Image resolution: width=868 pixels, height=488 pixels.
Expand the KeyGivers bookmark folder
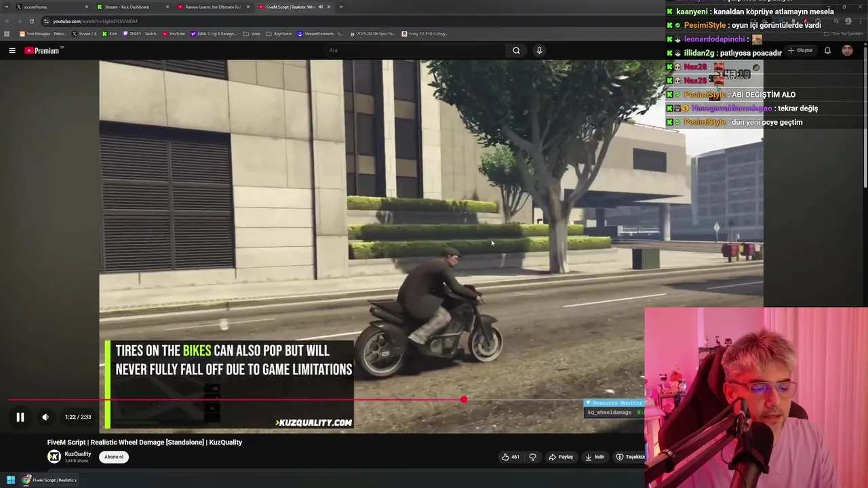pyautogui.click(x=279, y=34)
